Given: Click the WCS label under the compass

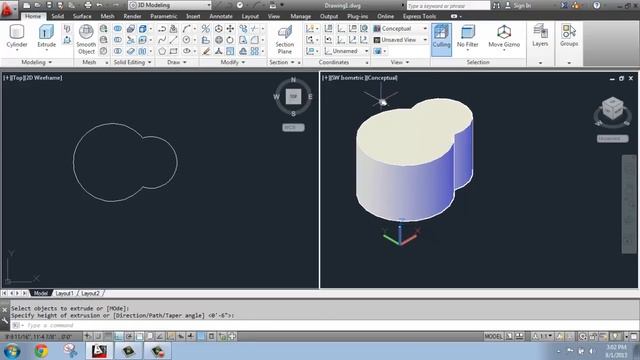Looking at the screenshot, I should 293,128.
